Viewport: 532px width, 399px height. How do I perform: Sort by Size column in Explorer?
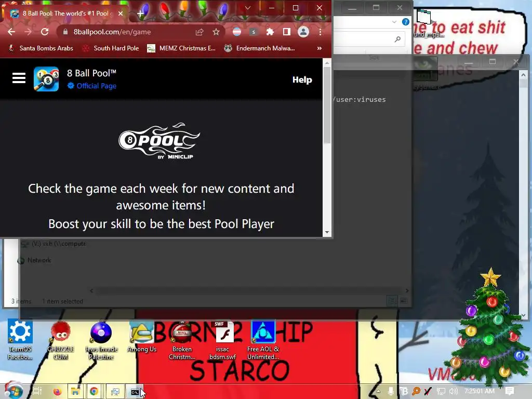374,57
